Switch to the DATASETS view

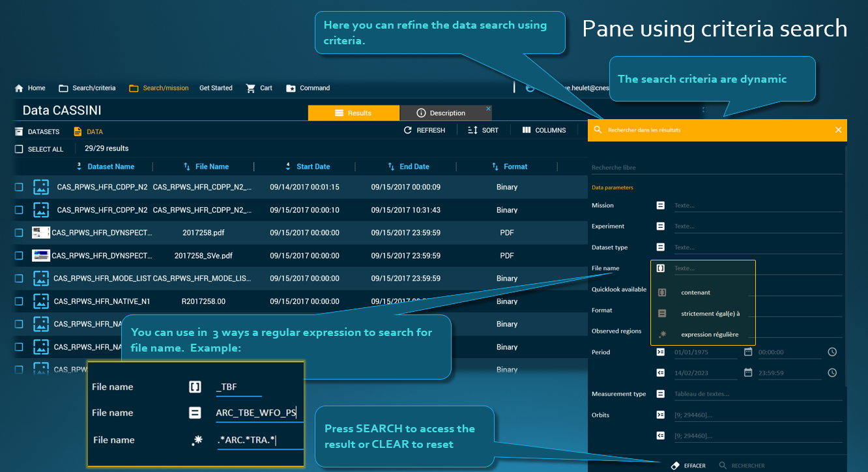pyautogui.click(x=37, y=132)
